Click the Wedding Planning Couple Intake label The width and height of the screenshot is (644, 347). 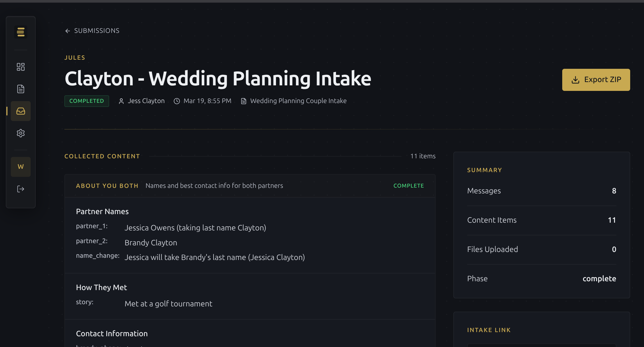298,101
